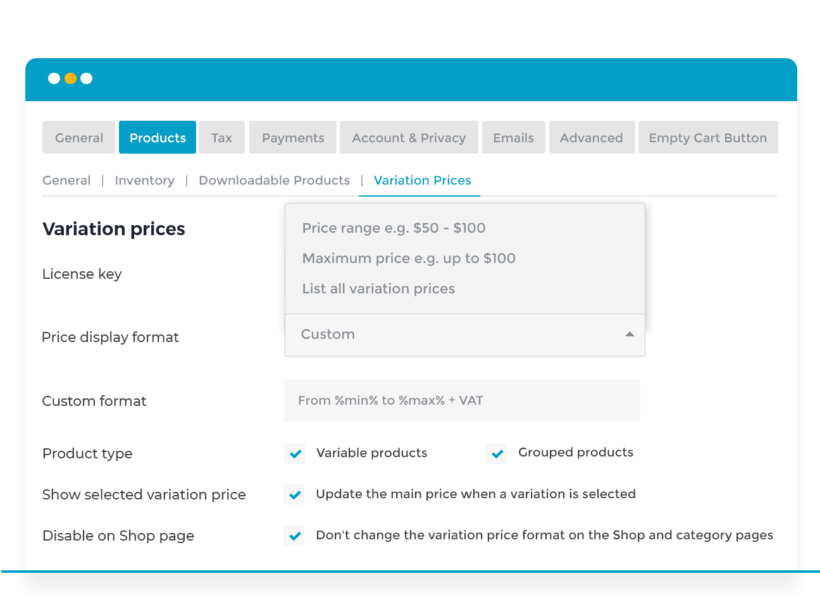Screen dimensions: 820x600
Task: Disable the Grouped products option
Action: point(497,453)
